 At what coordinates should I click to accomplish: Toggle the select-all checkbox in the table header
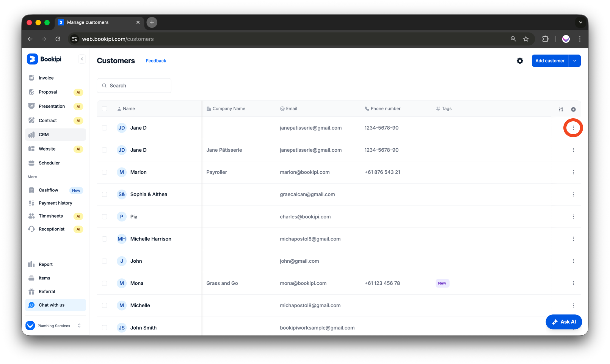pos(105,108)
